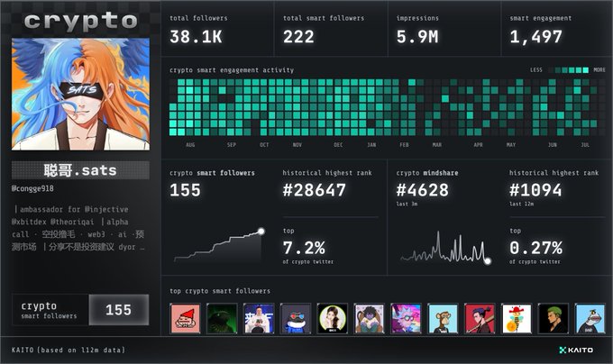Open the Rick cartoon follower avatar
This screenshot has width=613, height=364.
[406, 319]
